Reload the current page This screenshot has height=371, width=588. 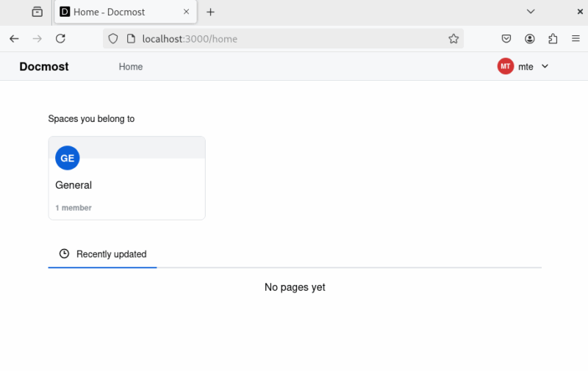(60, 39)
